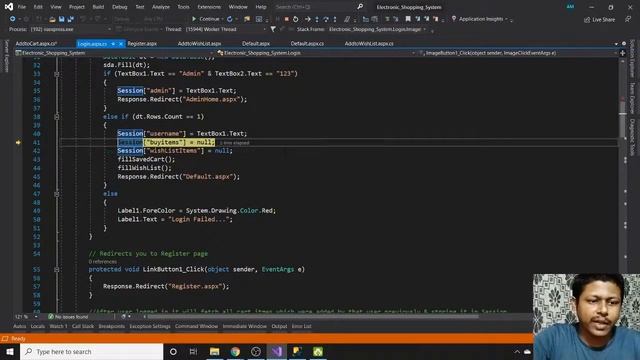The image size is (640, 360).
Task: Open the Process dropdown
Action: tap(109, 29)
